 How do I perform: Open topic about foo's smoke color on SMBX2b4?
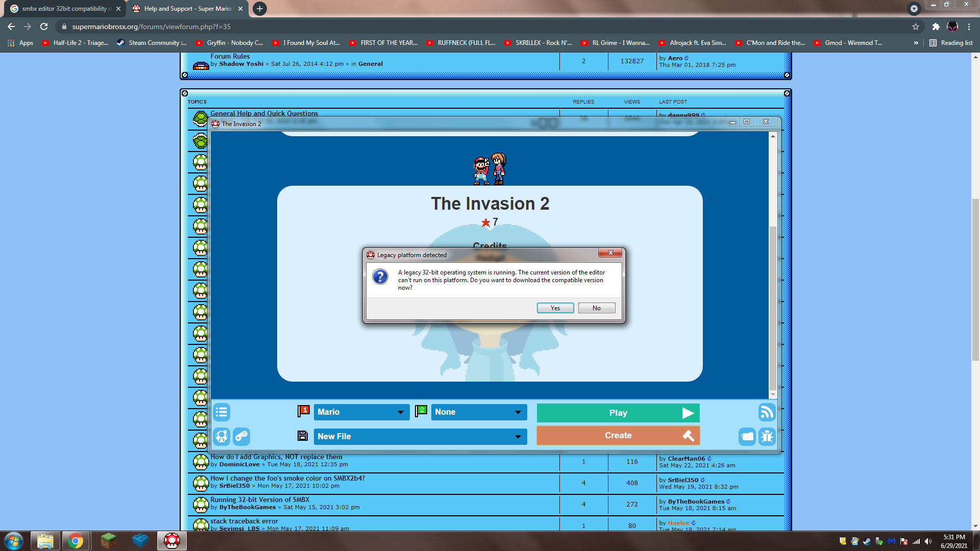(x=287, y=479)
